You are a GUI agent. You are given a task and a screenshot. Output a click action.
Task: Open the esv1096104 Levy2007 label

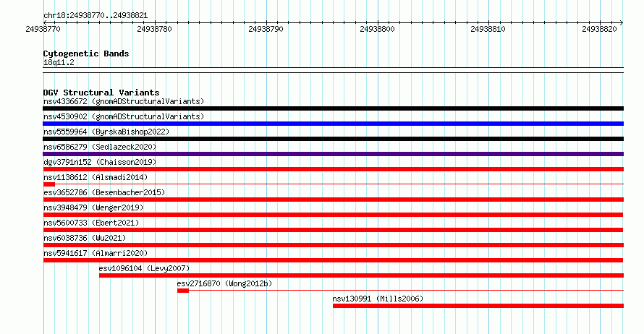point(144,268)
